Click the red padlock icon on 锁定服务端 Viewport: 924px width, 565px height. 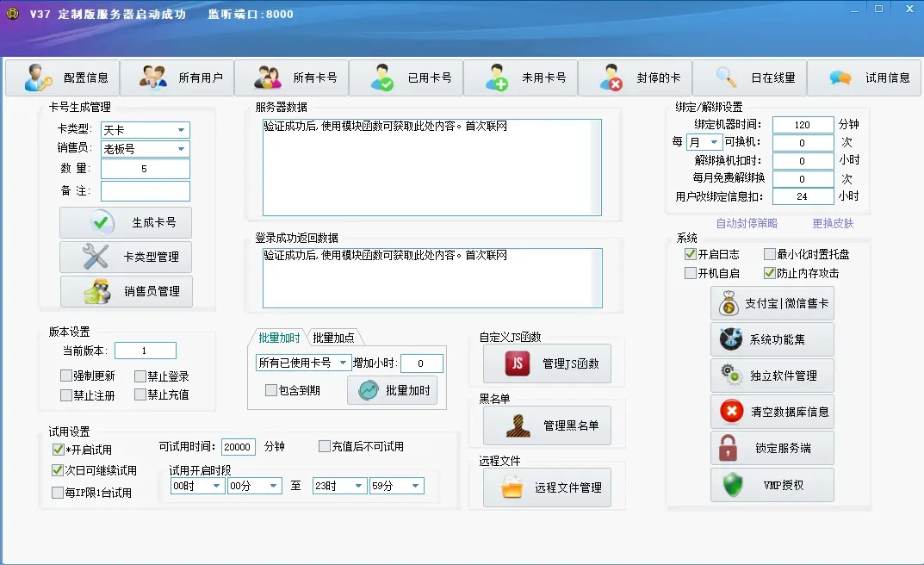(728, 448)
